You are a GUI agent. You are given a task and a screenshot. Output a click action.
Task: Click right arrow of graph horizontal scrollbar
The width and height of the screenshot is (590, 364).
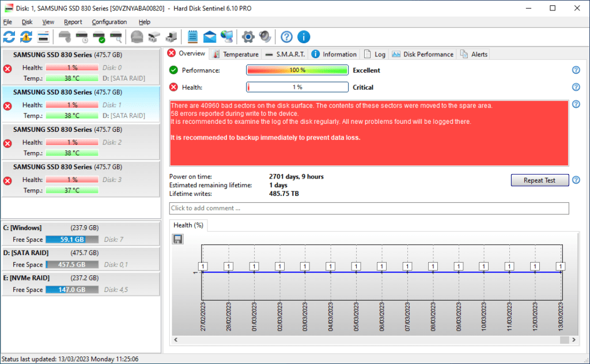(x=573, y=340)
